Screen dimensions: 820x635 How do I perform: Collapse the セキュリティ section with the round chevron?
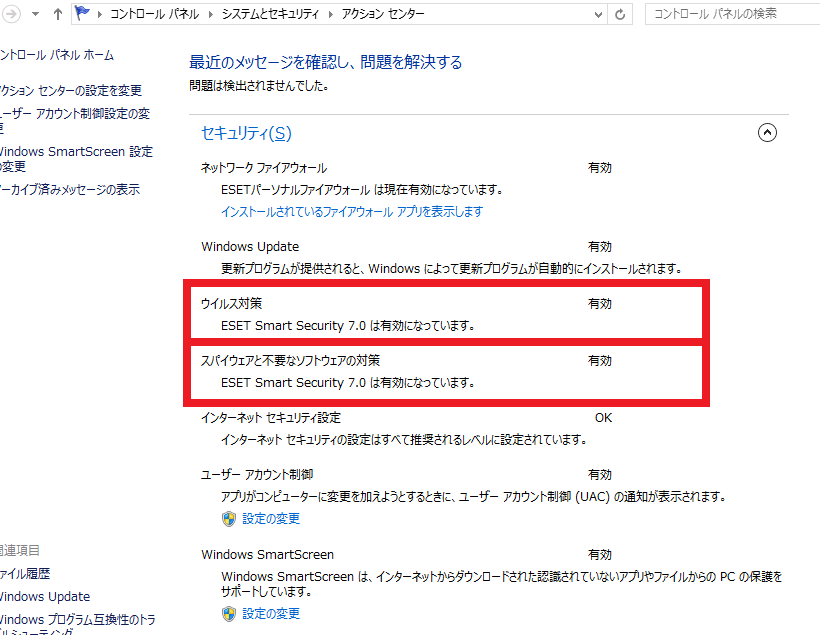point(767,133)
